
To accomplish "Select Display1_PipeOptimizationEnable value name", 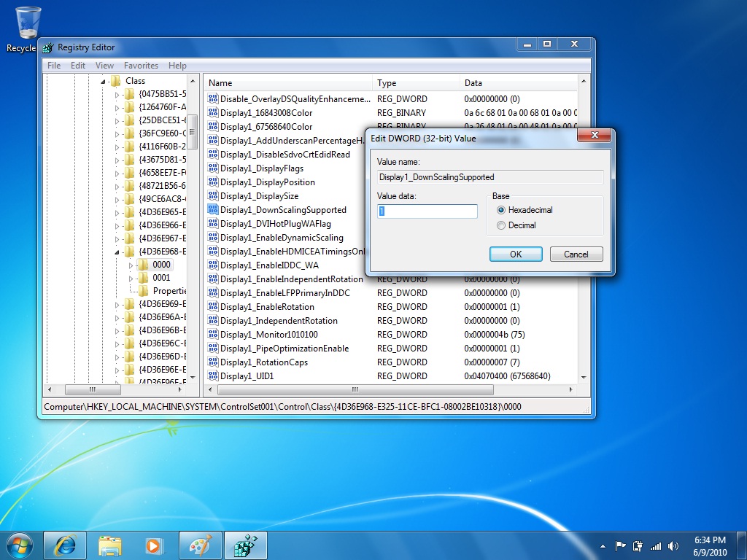I will click(285, 348).
